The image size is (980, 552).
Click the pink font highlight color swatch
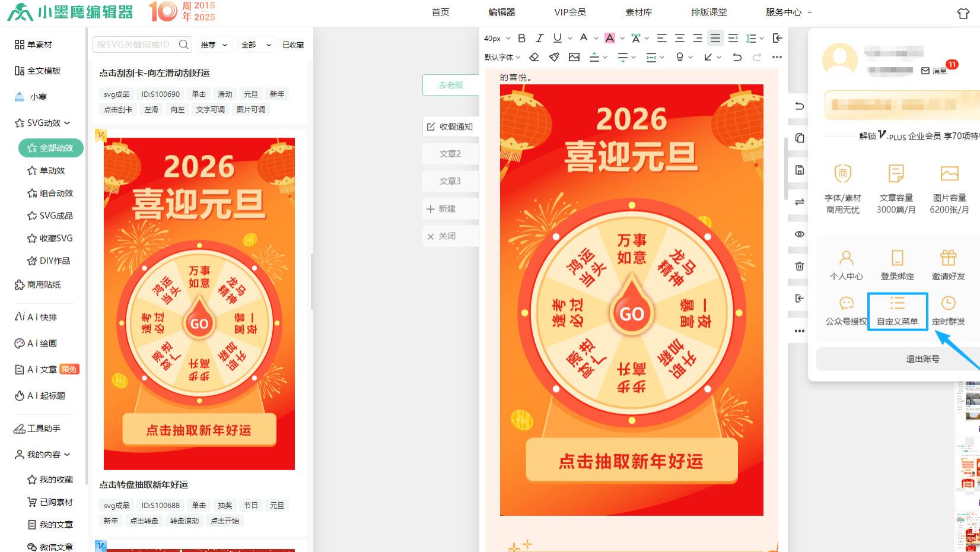point(610,38)
